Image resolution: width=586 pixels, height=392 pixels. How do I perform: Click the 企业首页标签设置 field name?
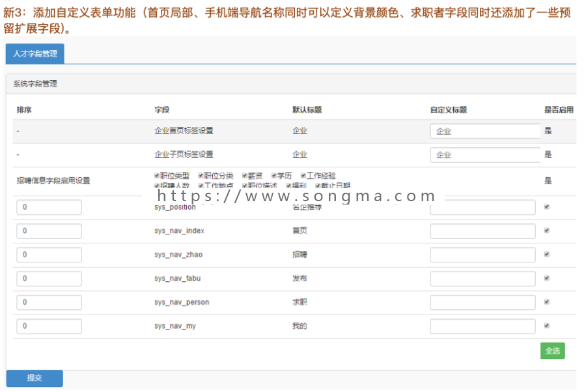(x=184, y=131)
